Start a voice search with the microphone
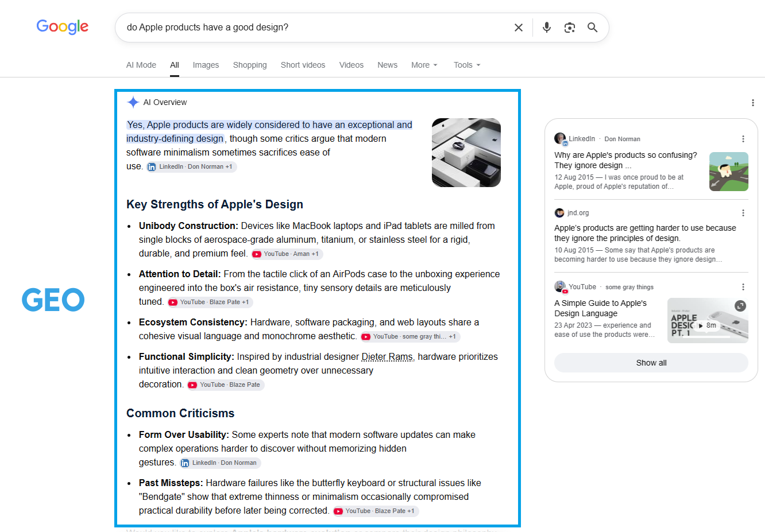Image resolution: width=765 pixels, height=532 pixels. pos(547,28)
